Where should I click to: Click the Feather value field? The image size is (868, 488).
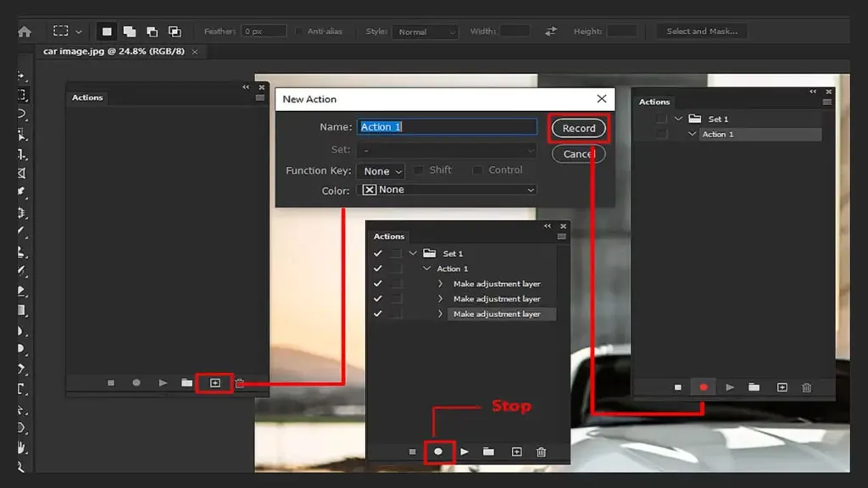point(264,31)
